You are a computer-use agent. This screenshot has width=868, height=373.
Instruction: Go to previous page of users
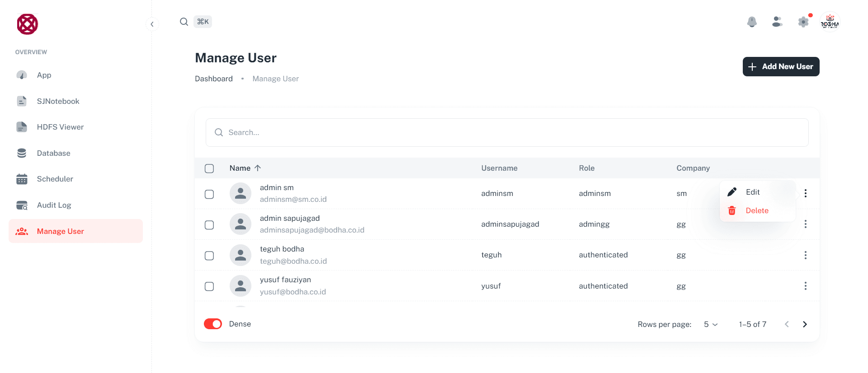coord(787,324)
